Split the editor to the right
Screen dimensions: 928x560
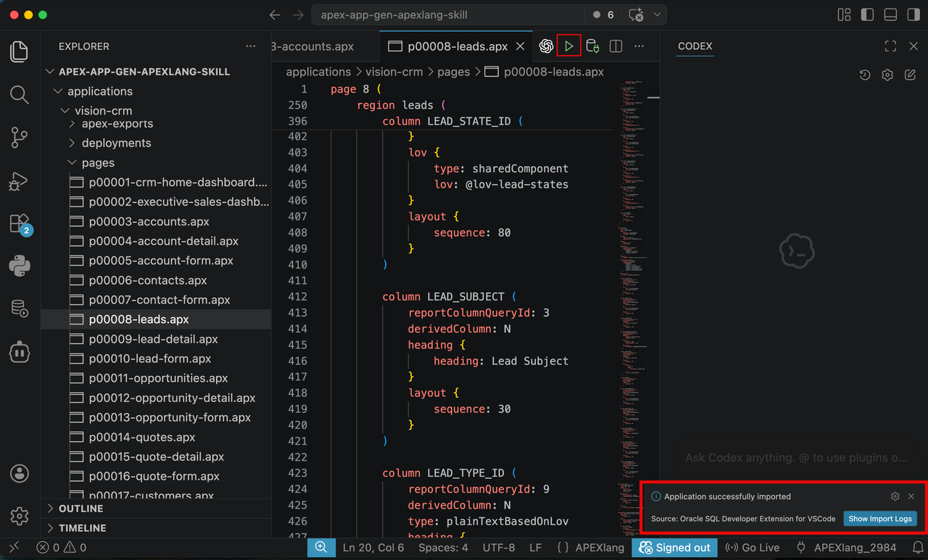pos(616,46)
